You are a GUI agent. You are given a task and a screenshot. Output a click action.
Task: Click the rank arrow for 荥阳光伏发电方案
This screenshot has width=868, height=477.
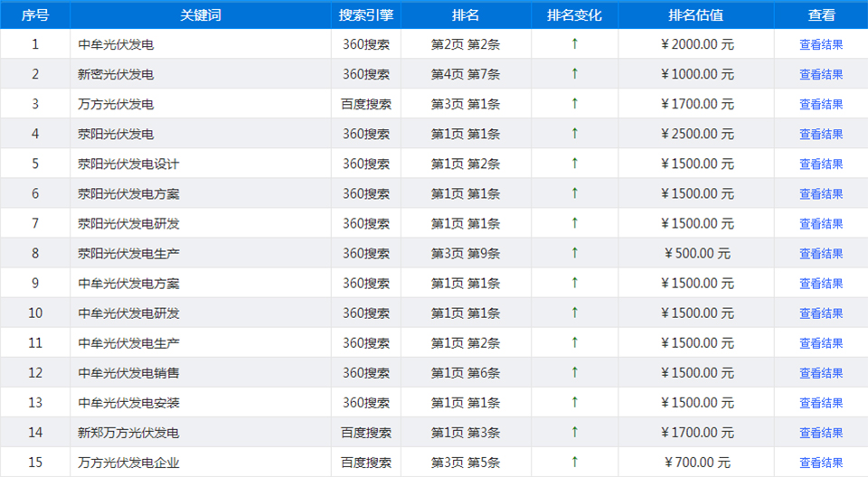575,193
